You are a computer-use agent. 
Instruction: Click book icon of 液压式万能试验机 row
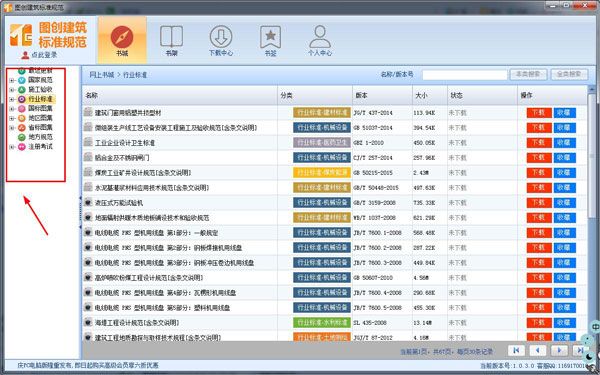pos(88,202)
